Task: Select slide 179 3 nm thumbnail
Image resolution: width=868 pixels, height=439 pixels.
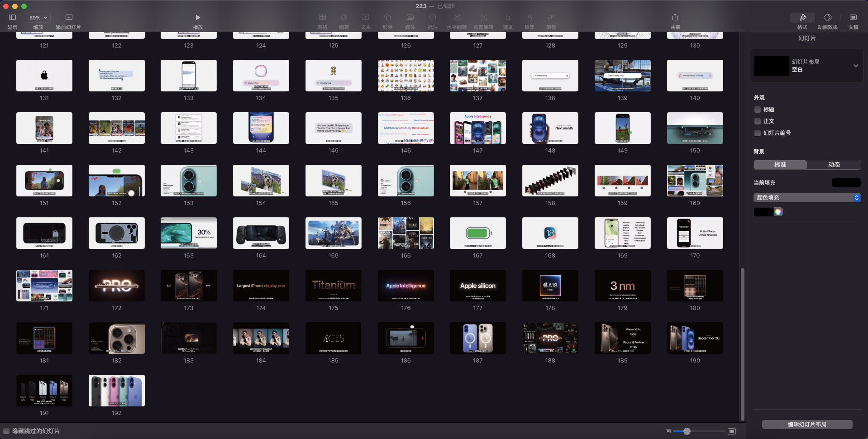Action: (x=623, y=286)
